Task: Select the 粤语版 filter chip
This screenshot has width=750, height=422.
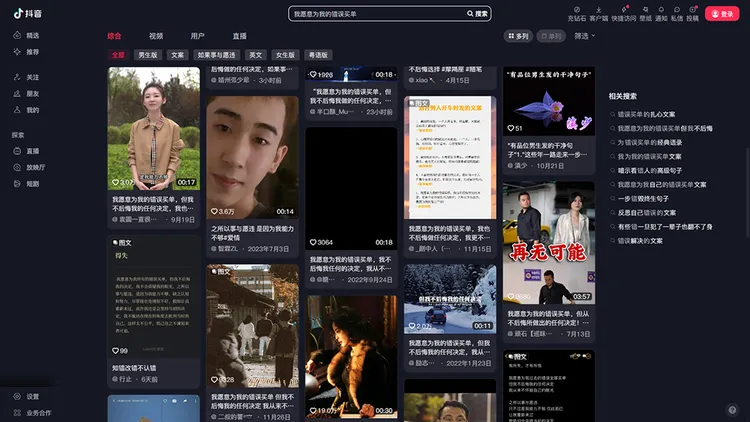Action: [x=318, y=55]
